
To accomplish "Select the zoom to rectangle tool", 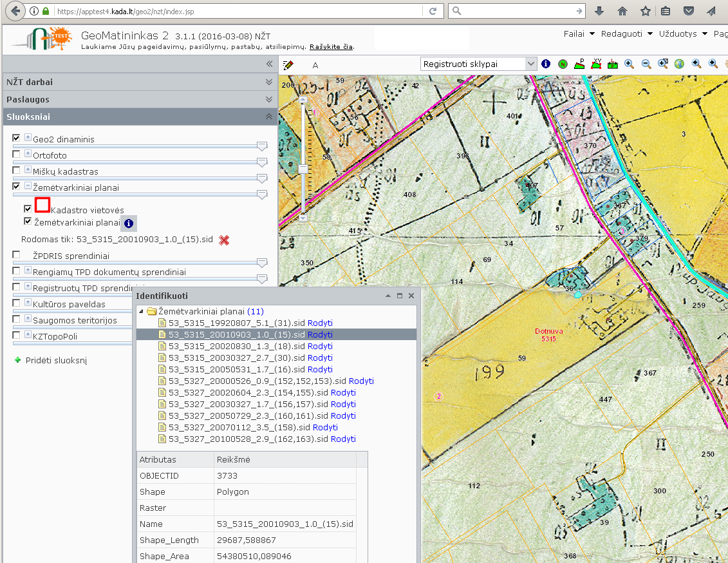I will click(x=663, y=64).
